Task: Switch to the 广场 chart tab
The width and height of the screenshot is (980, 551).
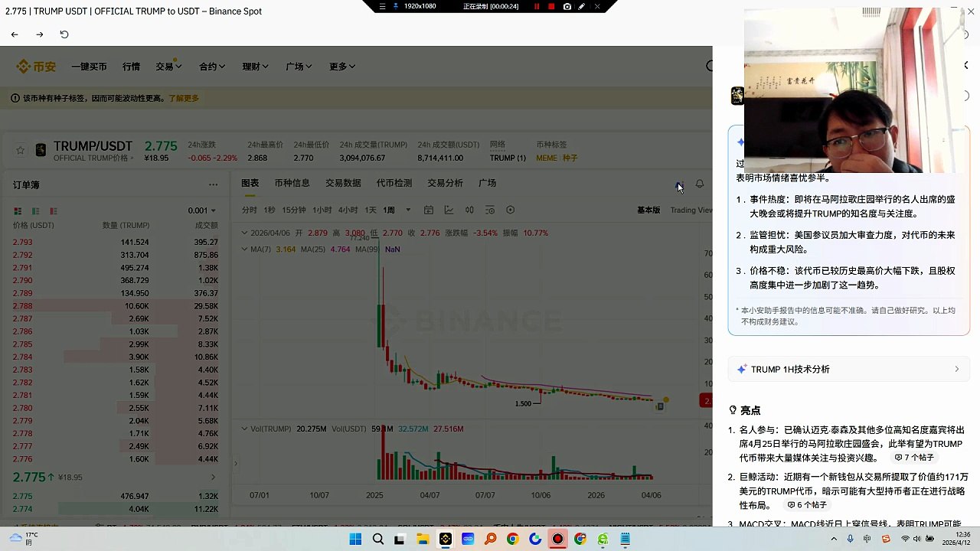Action: tap(487, 183)
